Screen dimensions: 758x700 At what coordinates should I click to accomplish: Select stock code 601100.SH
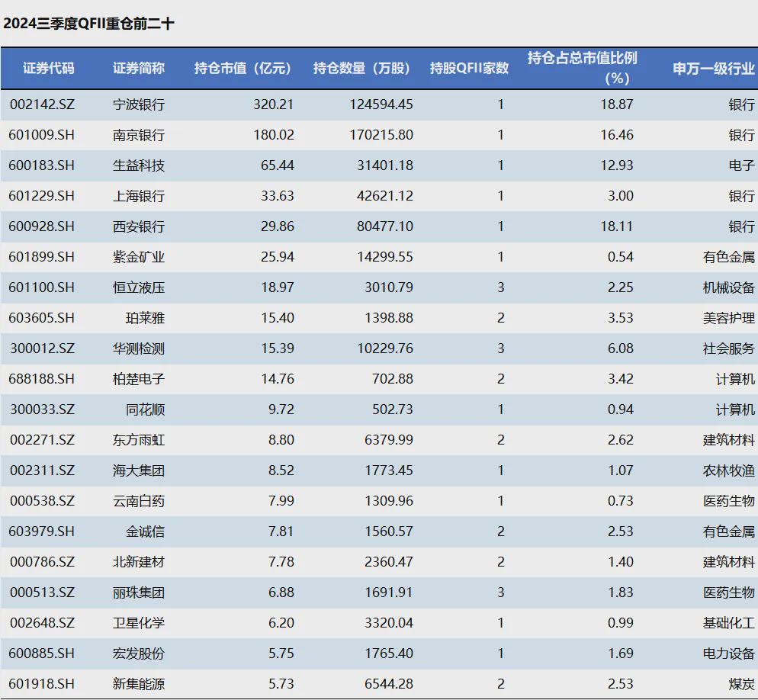[x=42, y=287]
